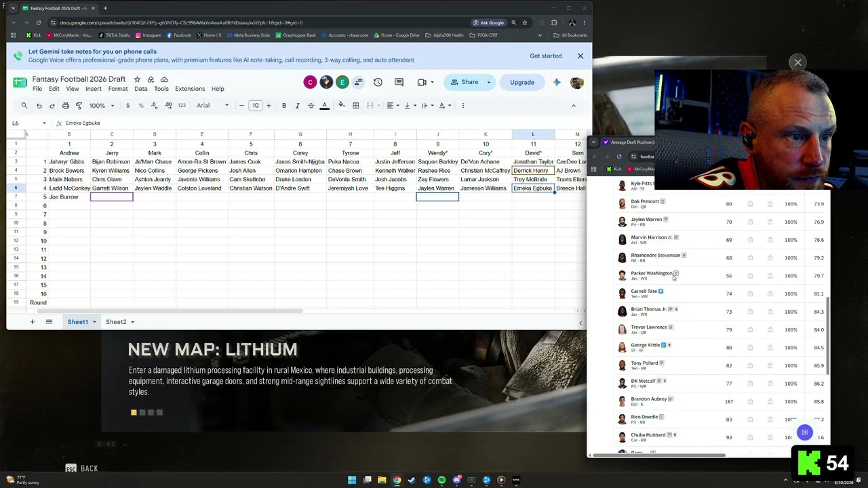
Task: Toggle italic formatting
Action: point(297,105)
